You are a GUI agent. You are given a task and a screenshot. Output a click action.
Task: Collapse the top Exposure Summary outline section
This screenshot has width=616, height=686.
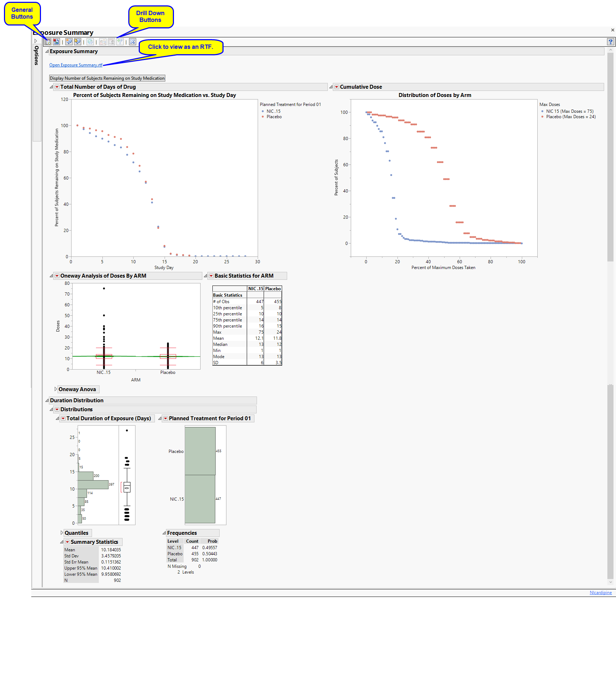47,51
